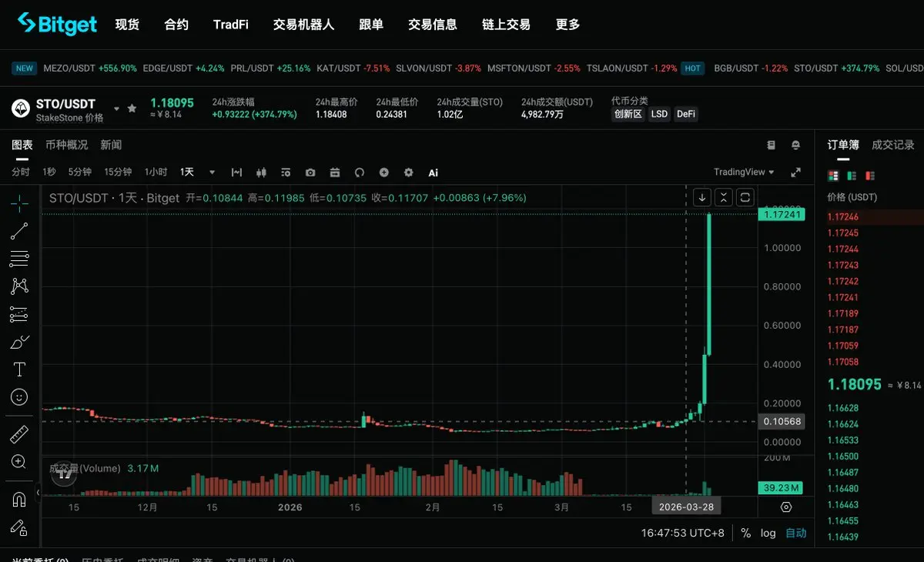Select the 5分钟 timeframe

pos(80,172)
